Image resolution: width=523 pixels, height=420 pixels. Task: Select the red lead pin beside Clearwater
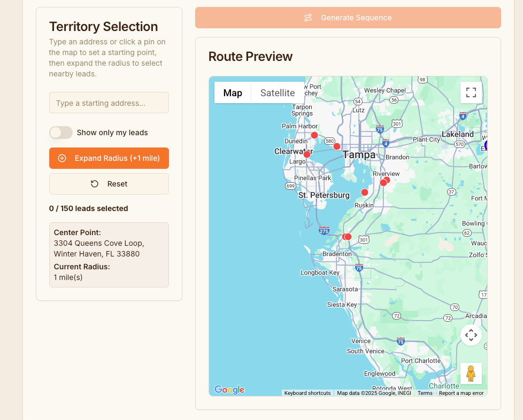coord(307,154)
